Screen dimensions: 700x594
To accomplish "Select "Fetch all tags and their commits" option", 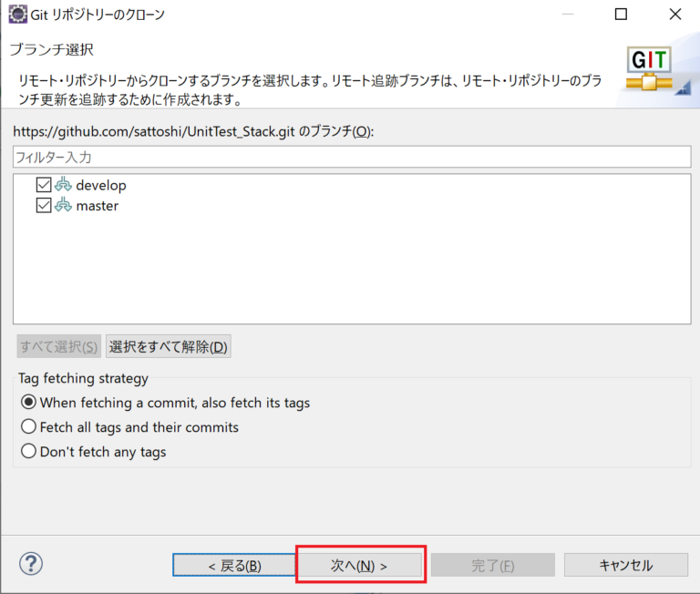I will (28, 427).
